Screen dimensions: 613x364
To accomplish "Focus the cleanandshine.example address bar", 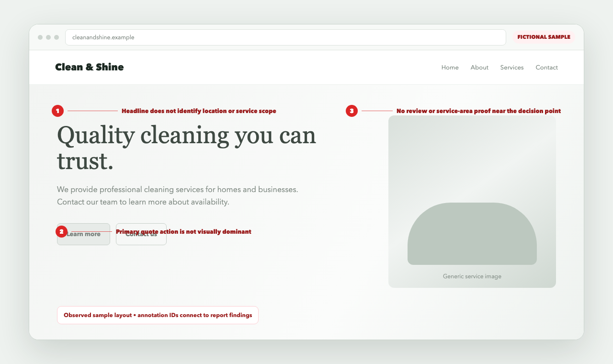I will coord(285,37).
